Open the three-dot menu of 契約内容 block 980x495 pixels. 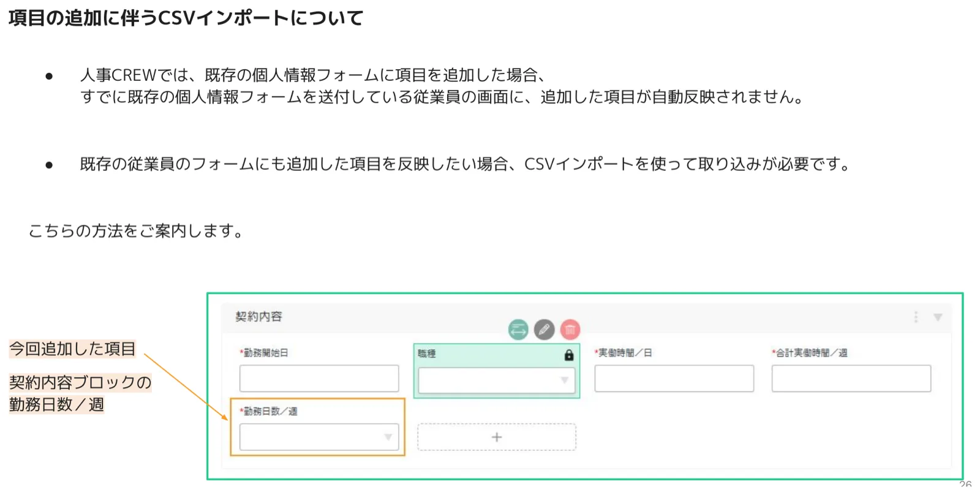(916, 317)
